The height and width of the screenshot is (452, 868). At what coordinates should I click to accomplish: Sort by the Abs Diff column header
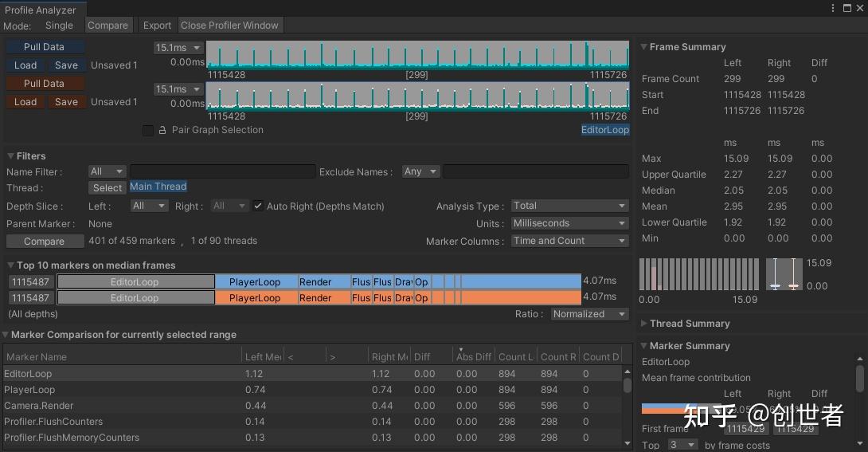coord(473,357)
